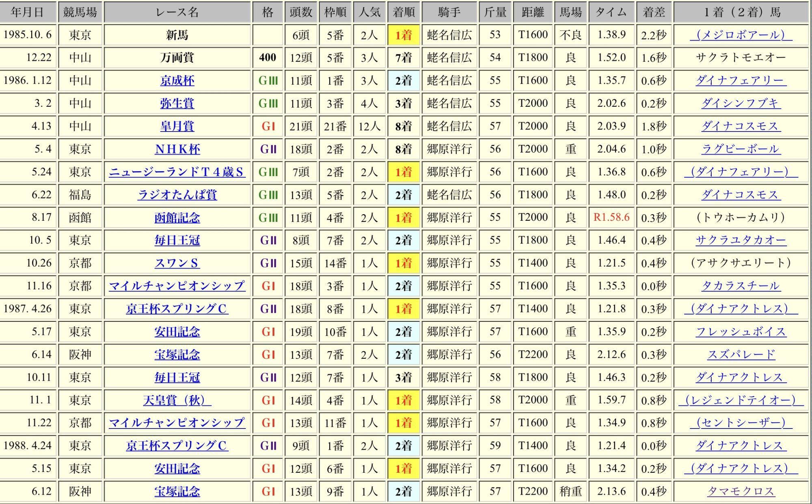Click the 年月日 column header

(28, 12)
